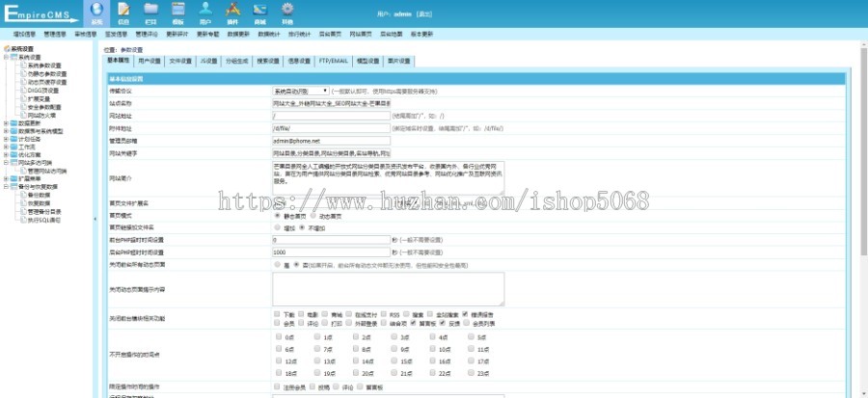Click the 扩展菜单 folder icon
Image resolution: width=868 pixels, height=398 pixels.
(14, 178)
